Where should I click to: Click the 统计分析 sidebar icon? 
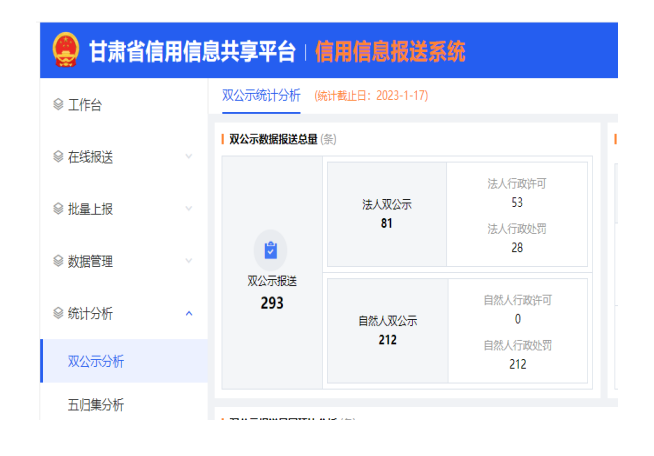tap(57, 313)
